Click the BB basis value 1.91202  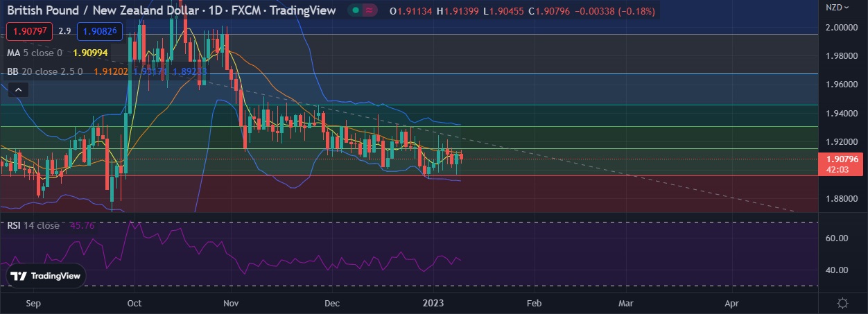point(111,71)
